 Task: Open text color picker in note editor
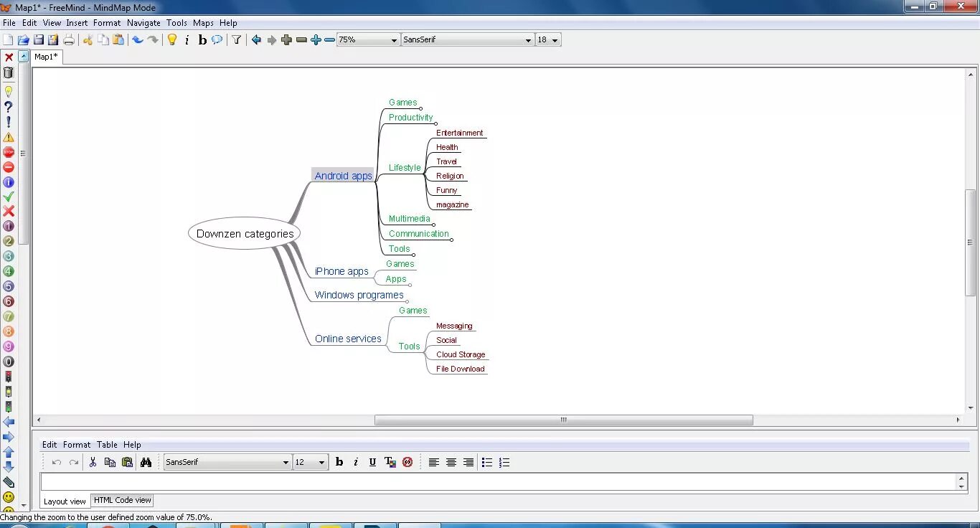pos(390,463)
